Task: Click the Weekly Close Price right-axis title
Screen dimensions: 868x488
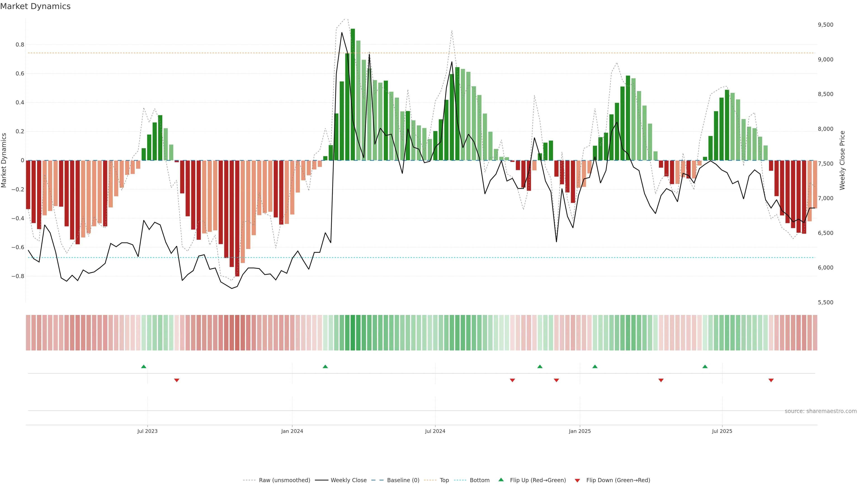Action: [x=842, y=160]
